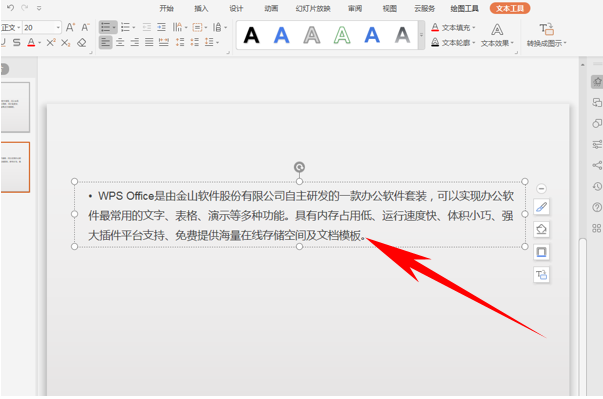Image resolution: width=603 pixels, height=399 pixels.
Task: Click the vertical text spacing icon
Action: pyautogui.click(x=217, y=27)
